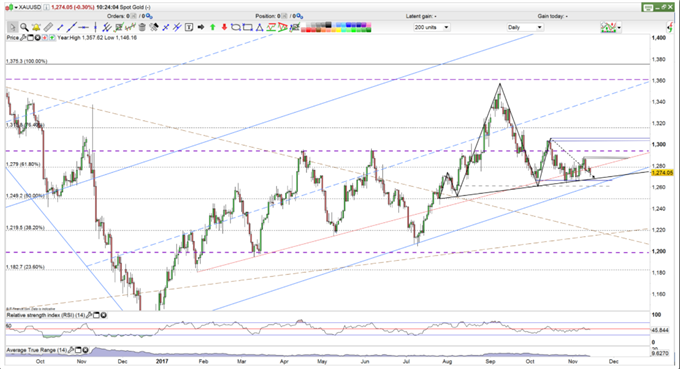680x369 pixels.
Task: Open the alert bell tool
Action: coord(36,27)
